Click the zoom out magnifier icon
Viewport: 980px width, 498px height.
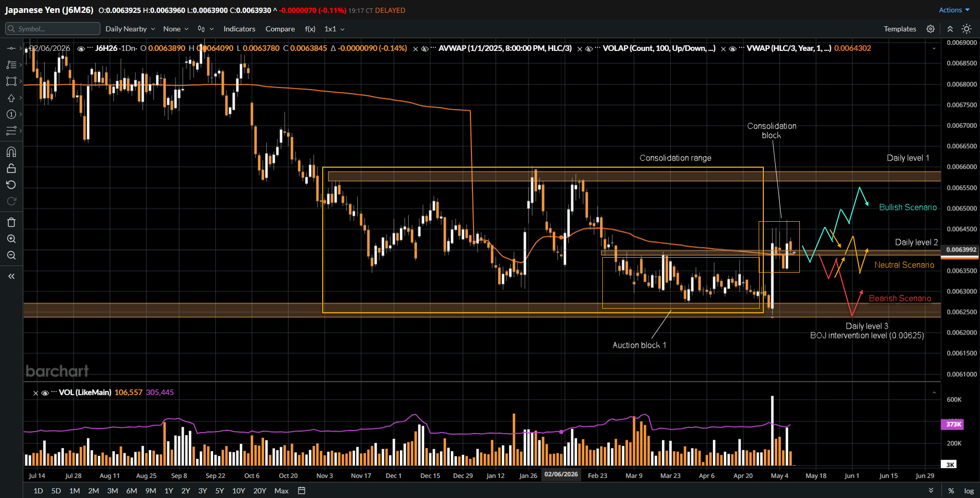11,255
